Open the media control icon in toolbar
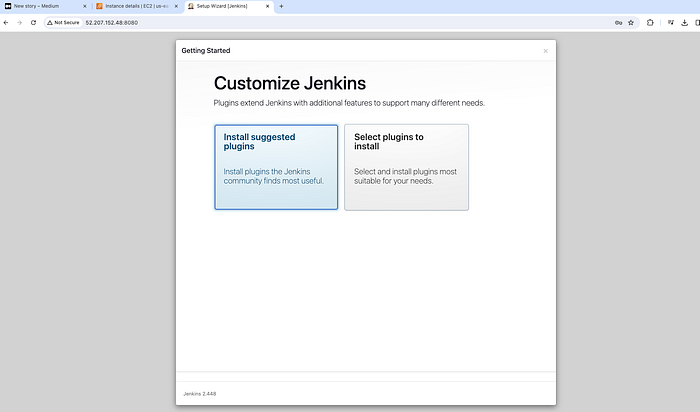The height and width of the screenshot is (412, 700). pyautogui.click(x=671, y=22)
